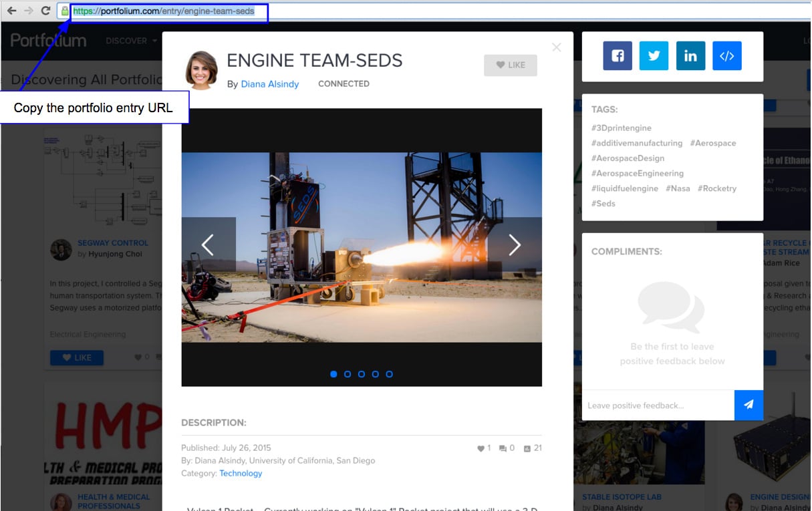Open ENGINE DESIGN entry in background page
Image resolution: width=812 pixels, height=511 pixels.
tap(779, 497)
